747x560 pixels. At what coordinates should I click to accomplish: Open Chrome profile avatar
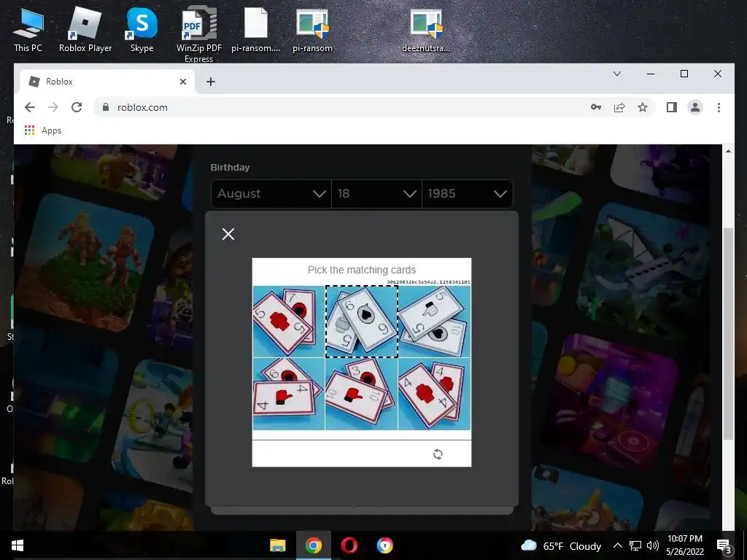695,107
